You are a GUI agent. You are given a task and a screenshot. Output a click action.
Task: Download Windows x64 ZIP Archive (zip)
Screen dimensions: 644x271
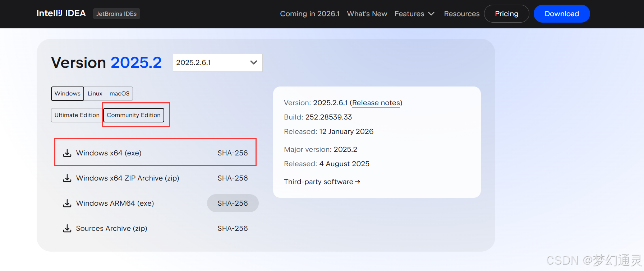(128, 178)
